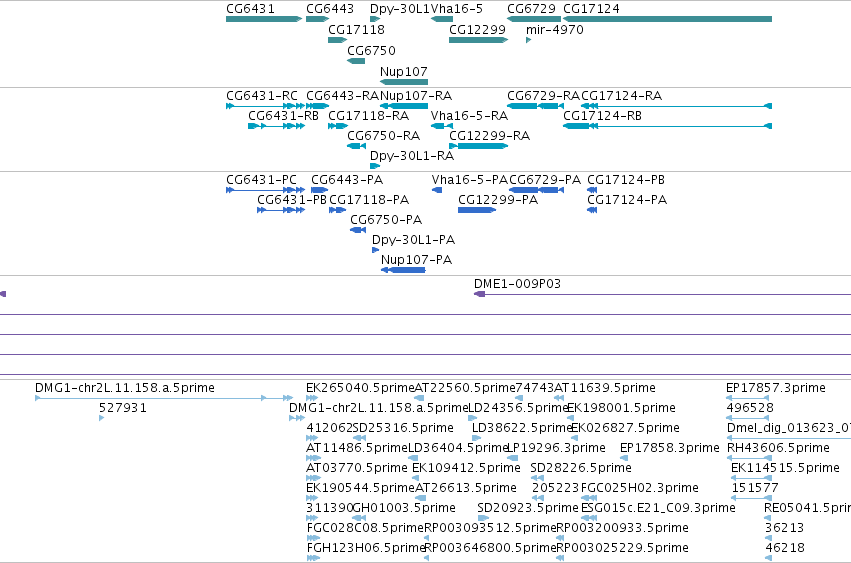Select EST ESG015c.E21_C09.3prime
This screenshot has width=851, height=563.
(x=658, y=509)
